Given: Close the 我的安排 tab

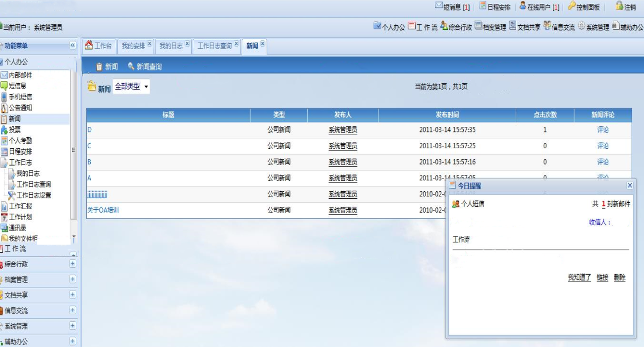Looking at the screenshot, I should click(150, 44).
